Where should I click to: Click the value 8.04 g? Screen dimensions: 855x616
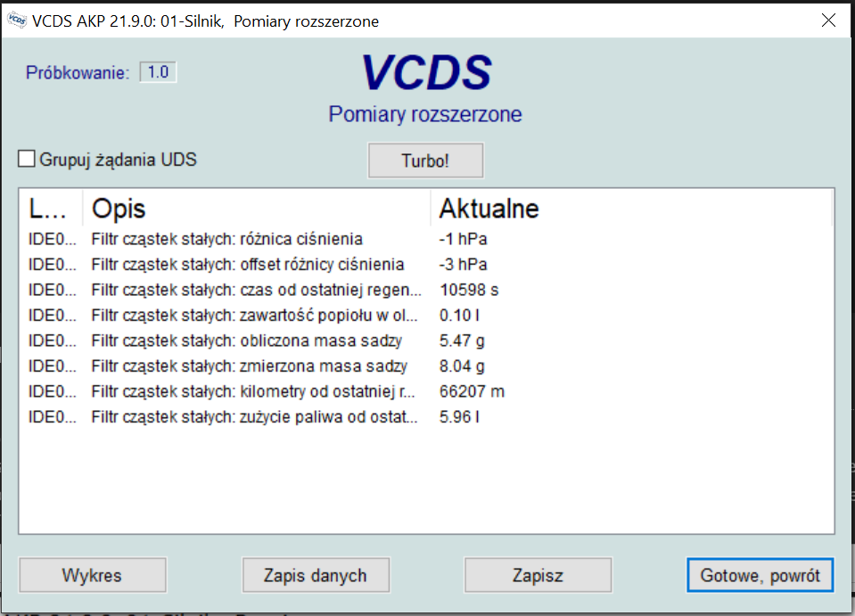pos(462,365)
